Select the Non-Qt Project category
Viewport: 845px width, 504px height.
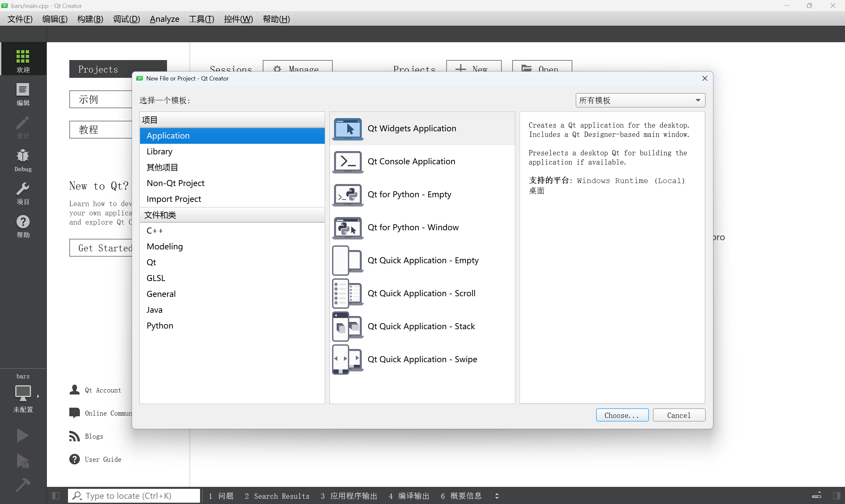tap(232, 183)
